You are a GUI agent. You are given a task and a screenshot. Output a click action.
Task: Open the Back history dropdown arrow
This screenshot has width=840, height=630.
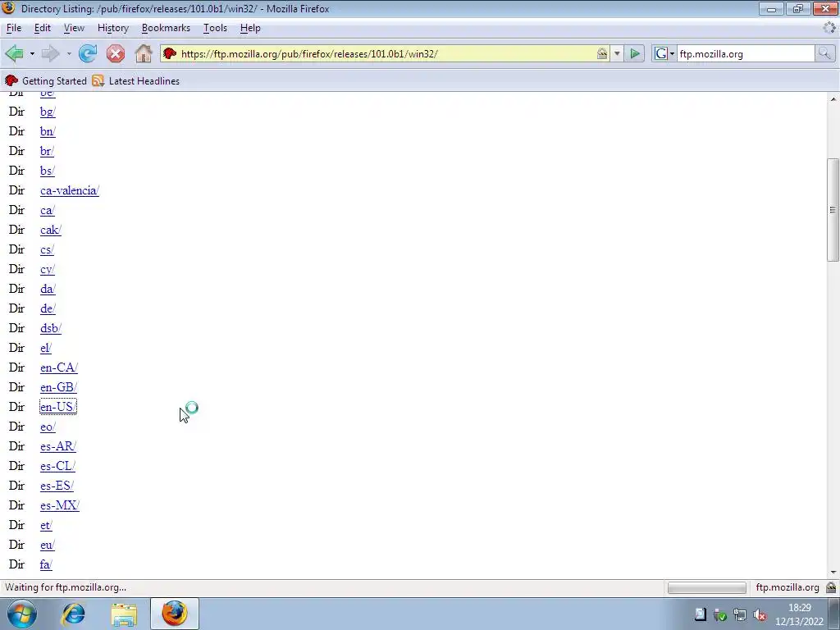click(32, 53)
